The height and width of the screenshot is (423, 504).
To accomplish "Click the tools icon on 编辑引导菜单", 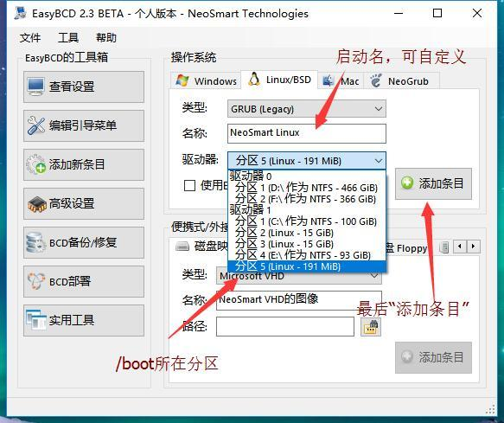I will pos(36,125).
